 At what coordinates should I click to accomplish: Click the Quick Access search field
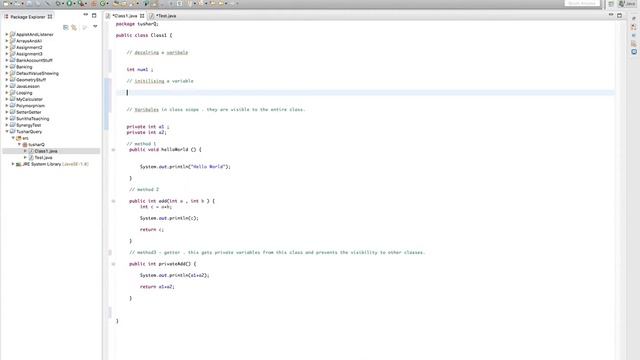click(582, 3)
